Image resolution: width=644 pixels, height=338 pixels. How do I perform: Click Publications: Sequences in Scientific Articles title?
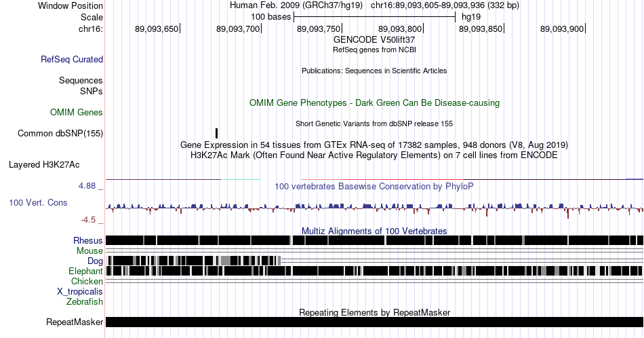pos(374,71)
